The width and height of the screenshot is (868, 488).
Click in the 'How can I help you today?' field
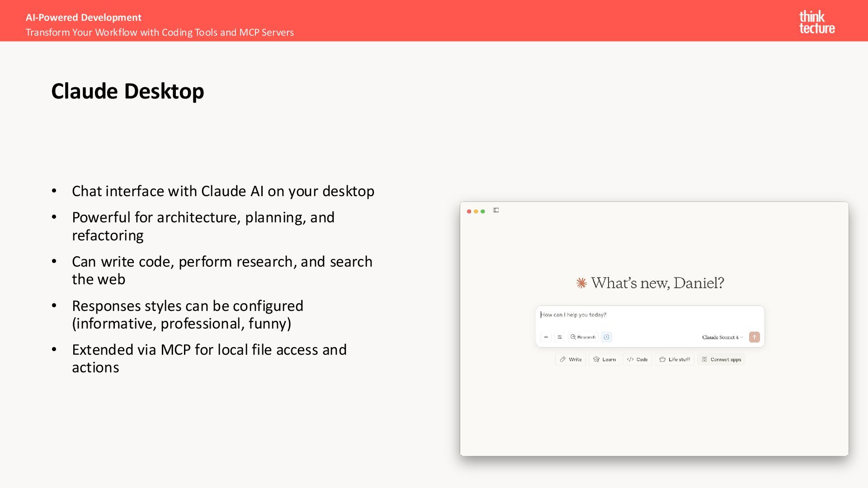click(650, 315)
